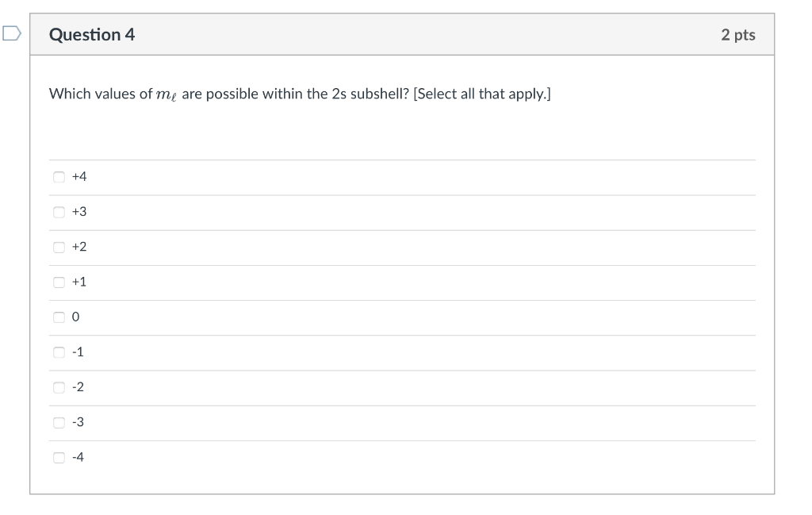Click the Question 4 header title
The height and width of the screenshot is (515, 812).
[93, 35]
